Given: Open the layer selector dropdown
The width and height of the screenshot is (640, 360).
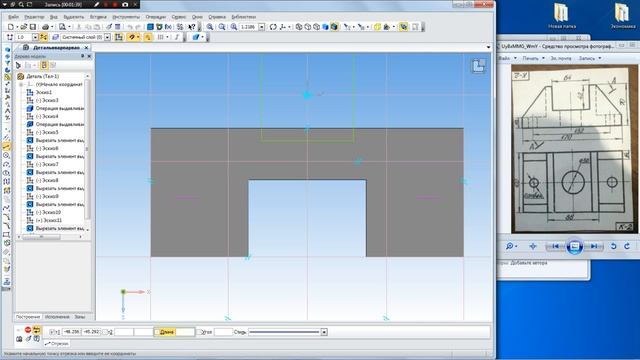Looking at the screenshot, I should (x=107, y=37).
